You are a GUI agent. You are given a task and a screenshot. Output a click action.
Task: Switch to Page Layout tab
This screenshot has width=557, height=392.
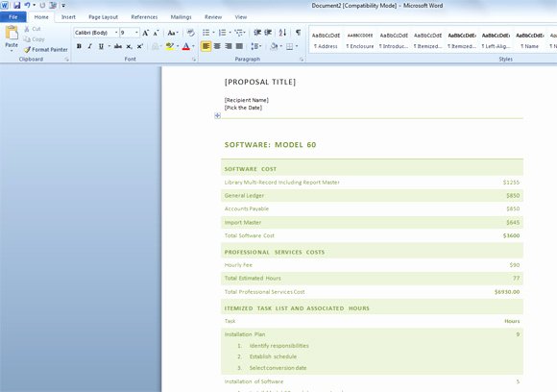coord(103,17)
